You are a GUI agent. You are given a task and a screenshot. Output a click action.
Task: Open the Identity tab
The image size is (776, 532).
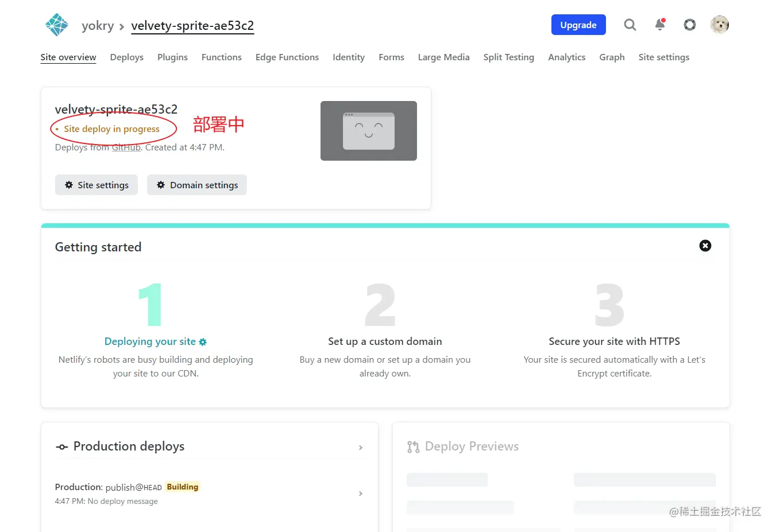click(x=349, y=57)
